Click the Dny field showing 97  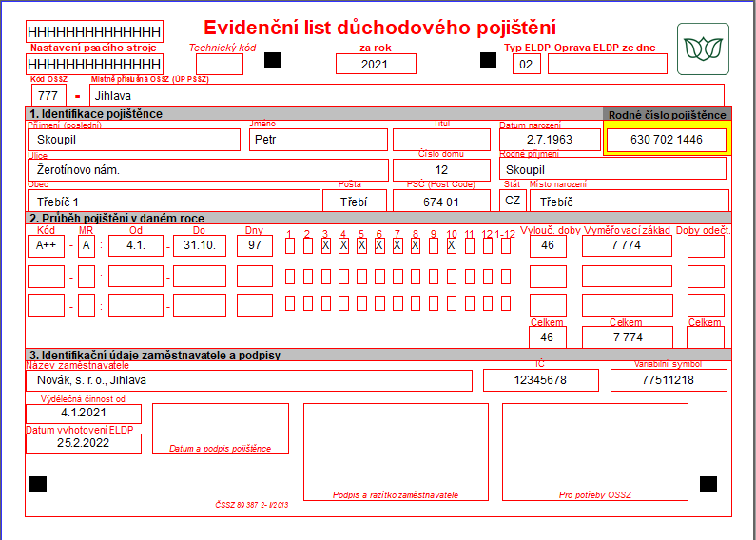click(x=255, y=246)
